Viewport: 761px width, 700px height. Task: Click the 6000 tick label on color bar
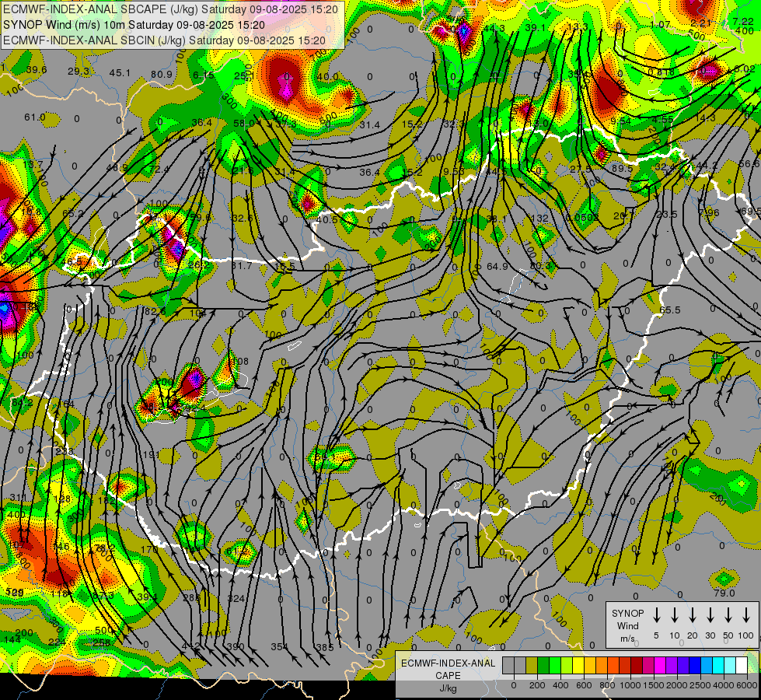click(747, 685)
